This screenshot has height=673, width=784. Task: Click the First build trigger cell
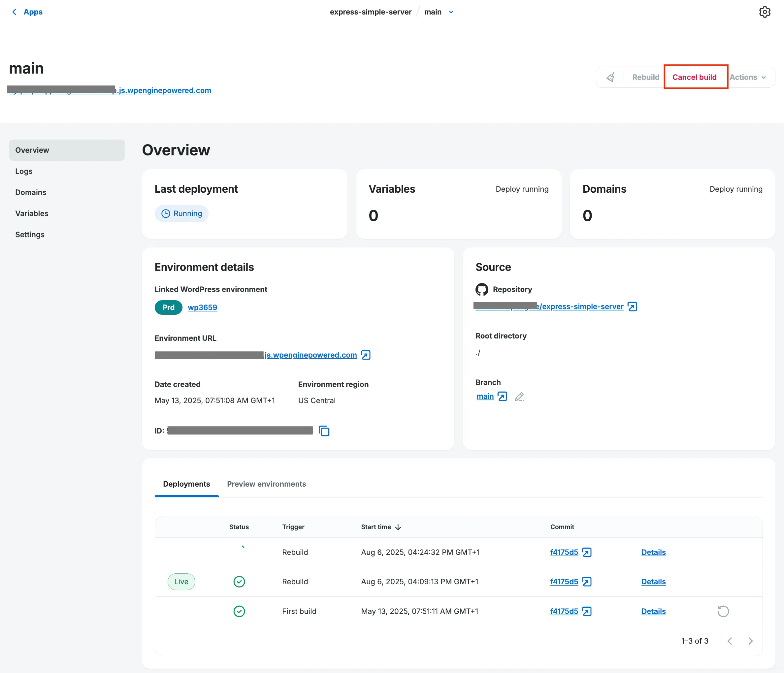299,611
